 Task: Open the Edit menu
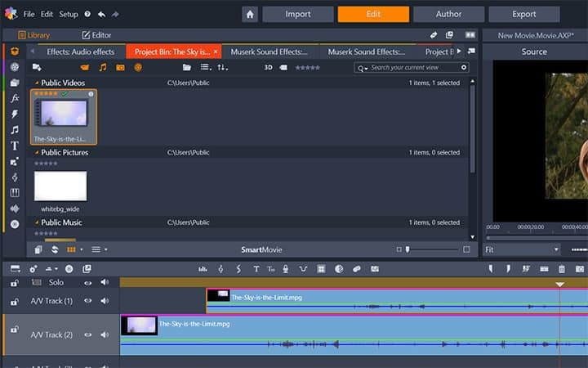(47, 14)
